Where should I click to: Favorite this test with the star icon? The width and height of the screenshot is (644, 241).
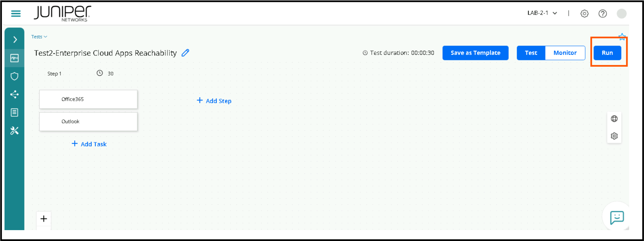tap(622, 37)
